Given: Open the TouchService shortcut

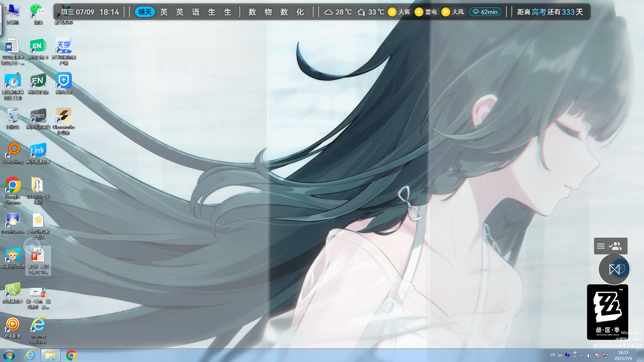Looking at the screenshot, I should [12, 223].
